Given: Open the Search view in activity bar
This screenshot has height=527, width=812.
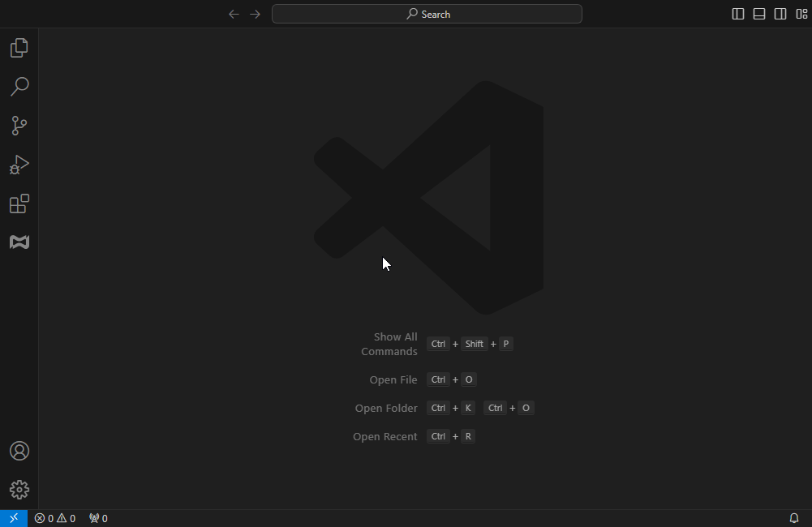Looking at the screenshot, I should 19,87.
